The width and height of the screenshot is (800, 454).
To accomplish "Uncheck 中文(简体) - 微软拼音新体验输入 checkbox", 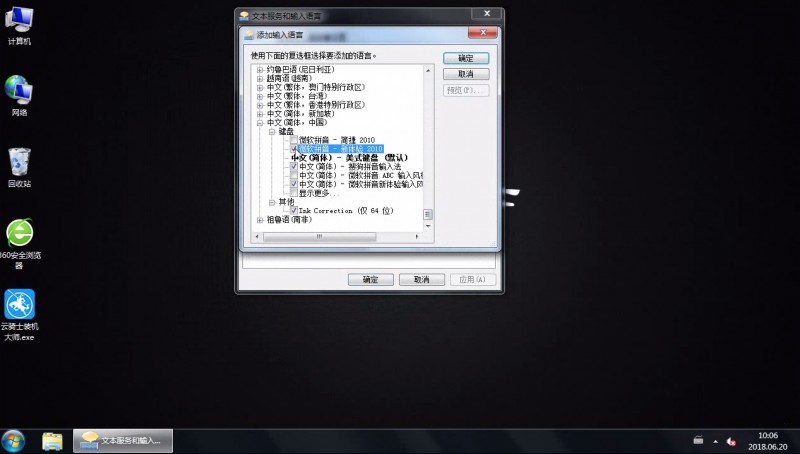I will point(294,184).
